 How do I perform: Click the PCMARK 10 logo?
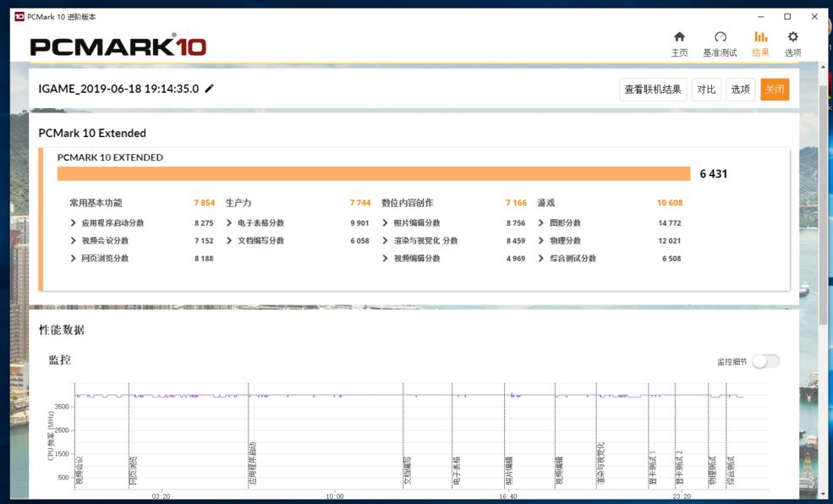click(118, 46)
